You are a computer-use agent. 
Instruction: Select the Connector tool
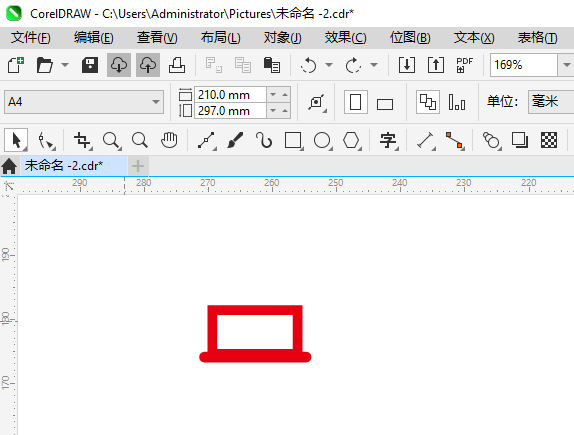click(x=455, y=141)
